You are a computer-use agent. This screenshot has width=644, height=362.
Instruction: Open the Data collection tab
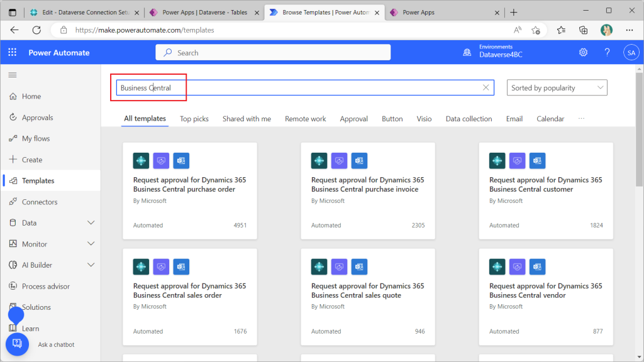[x=469, y=119]
